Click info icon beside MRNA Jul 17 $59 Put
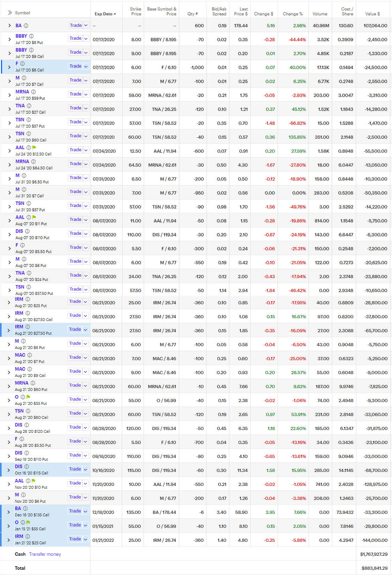The height and width of the screenshot is (575, 392). (x=34, y=92)
